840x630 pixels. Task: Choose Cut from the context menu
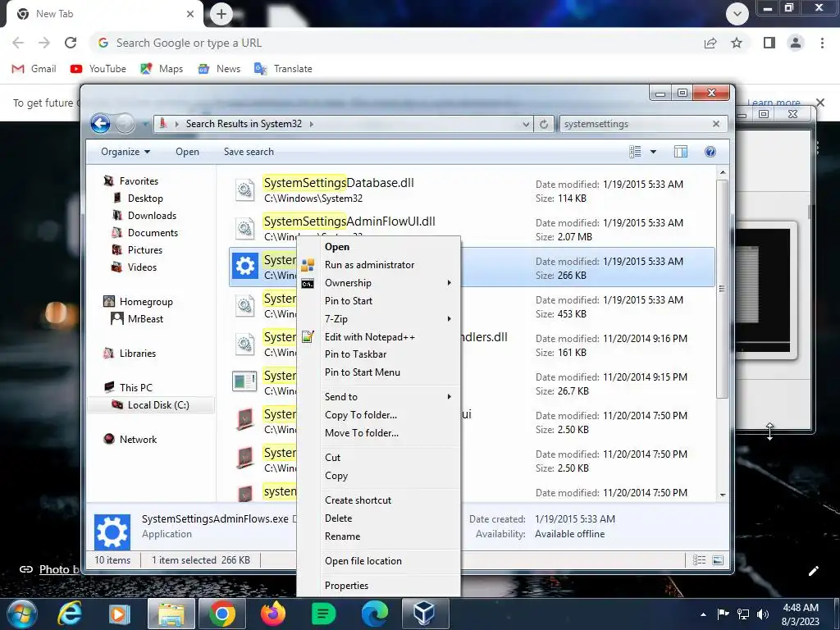378,458
